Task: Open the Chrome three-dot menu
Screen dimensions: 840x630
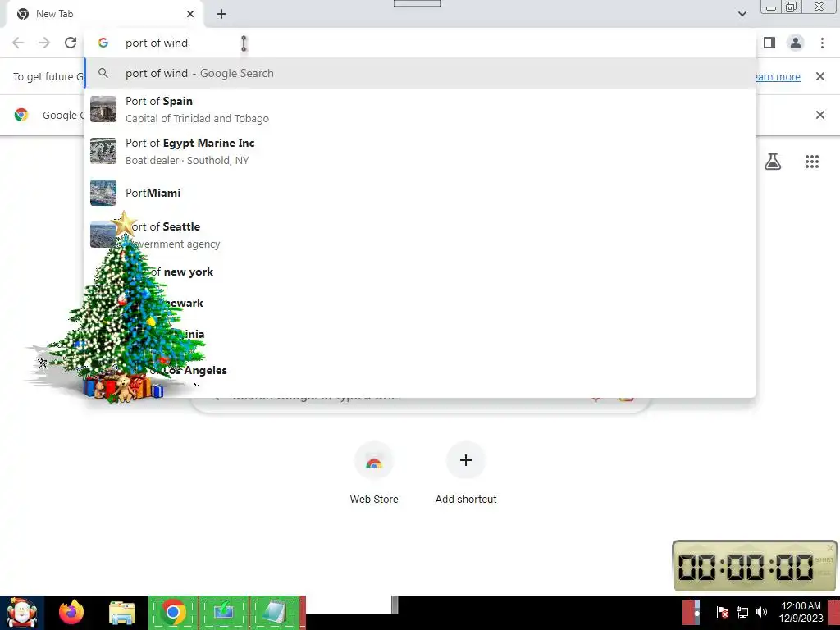Action: 822,43
